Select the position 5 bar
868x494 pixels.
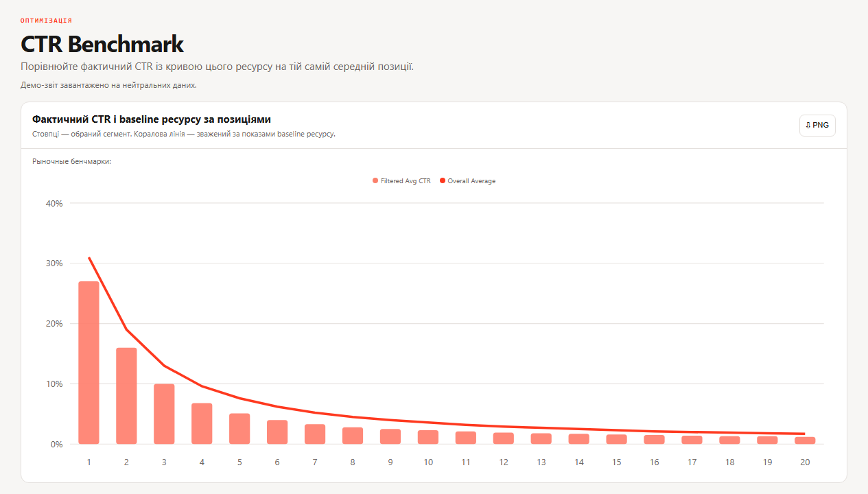click(x=239, y=429)
